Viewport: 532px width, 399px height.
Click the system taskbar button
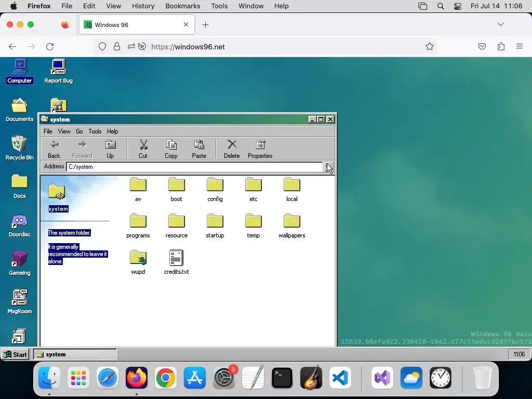(75, 354)
